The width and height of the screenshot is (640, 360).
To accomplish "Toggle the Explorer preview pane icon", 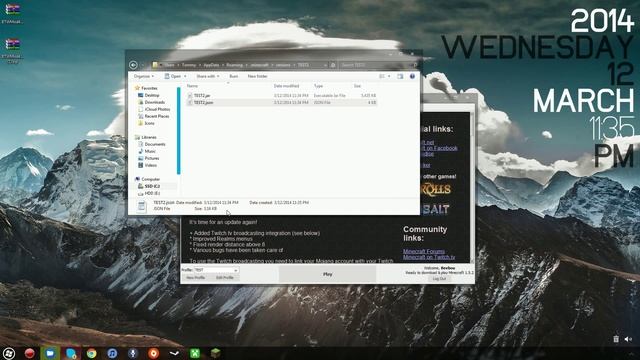I will pyautogui.click(x=400, y=76).
